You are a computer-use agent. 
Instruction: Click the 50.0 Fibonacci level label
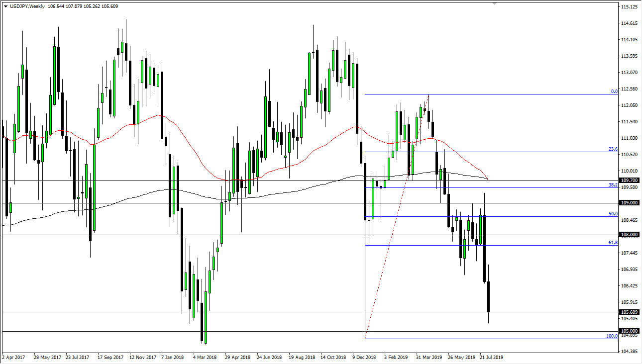coord(613,214)
